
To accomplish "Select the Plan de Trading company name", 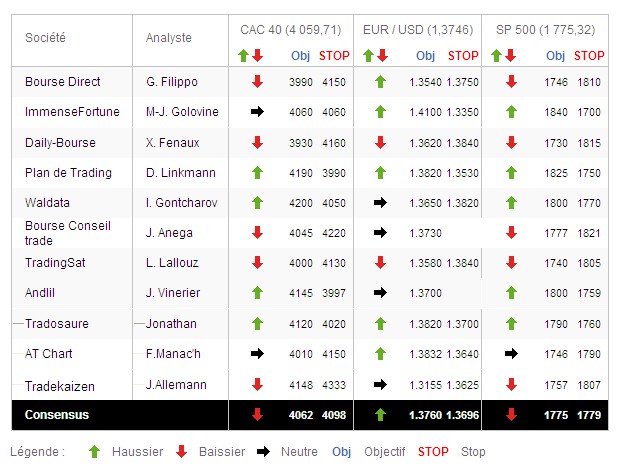I will 68,173.
